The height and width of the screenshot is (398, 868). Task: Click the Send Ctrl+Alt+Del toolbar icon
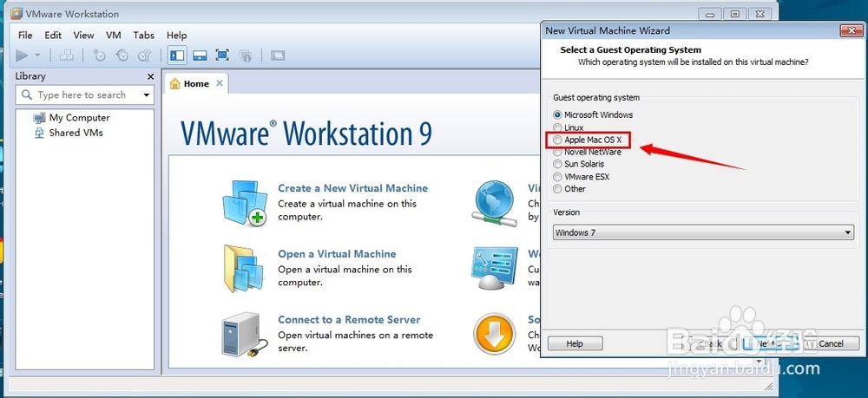(67, 55)
